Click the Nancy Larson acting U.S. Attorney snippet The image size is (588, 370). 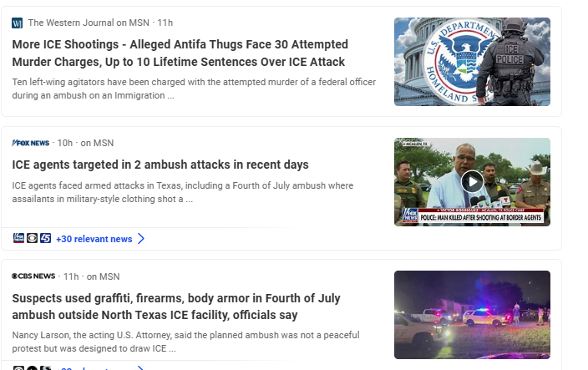[185, 342]
